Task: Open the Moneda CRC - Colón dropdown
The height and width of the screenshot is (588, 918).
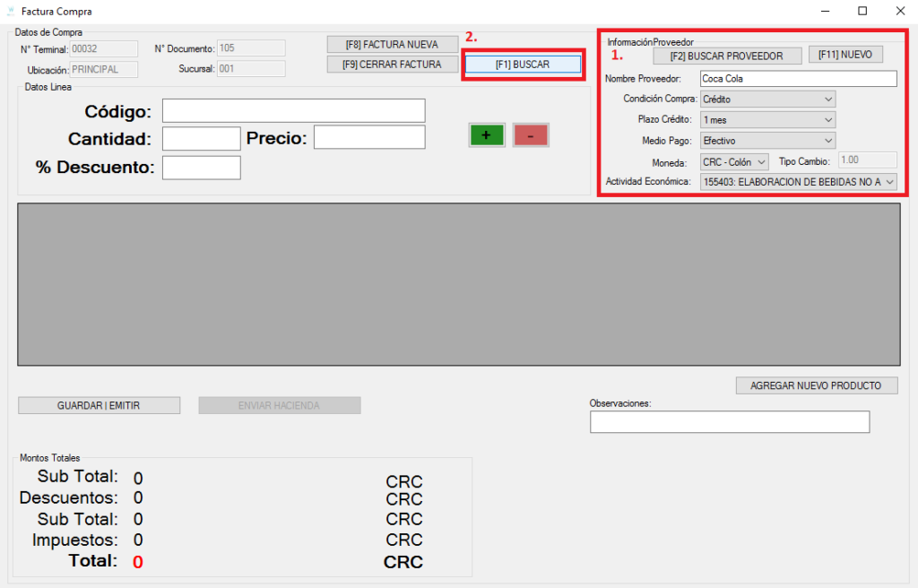Action: 734,161
